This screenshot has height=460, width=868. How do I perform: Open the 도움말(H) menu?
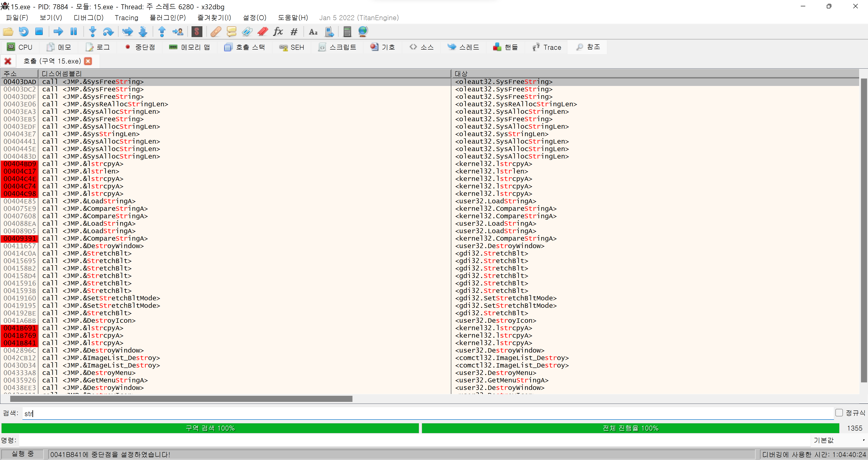293,17
